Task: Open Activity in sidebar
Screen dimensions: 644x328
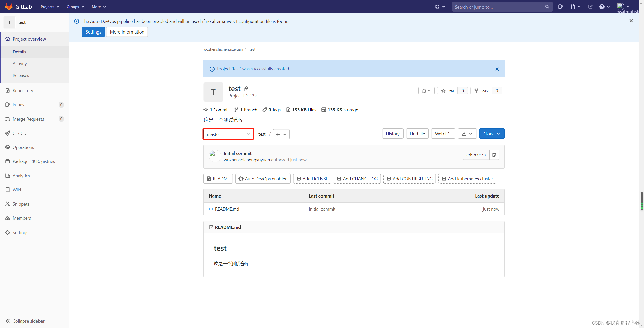Action: (35, 63)
